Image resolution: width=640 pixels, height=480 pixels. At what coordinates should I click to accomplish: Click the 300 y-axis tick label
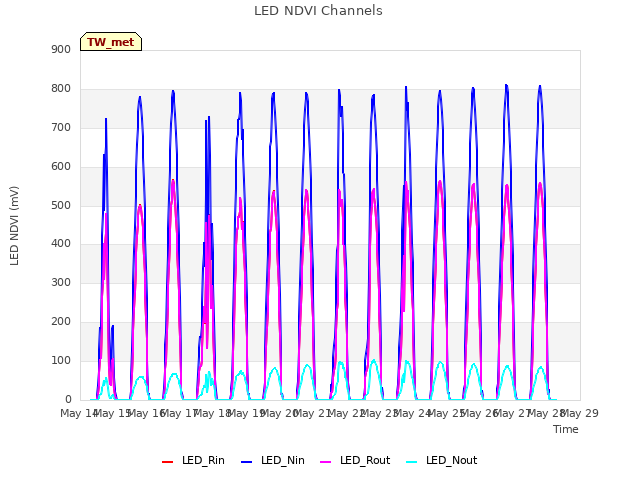(x=61, y=282)
